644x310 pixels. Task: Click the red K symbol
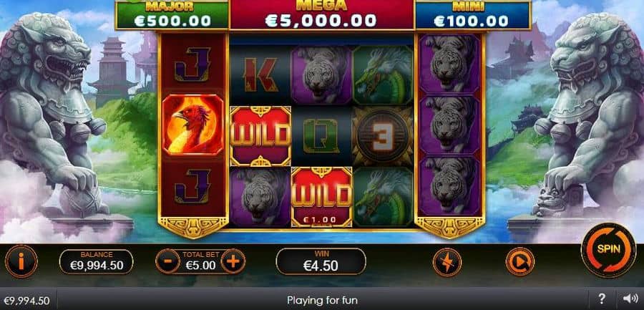coord(260,75)
